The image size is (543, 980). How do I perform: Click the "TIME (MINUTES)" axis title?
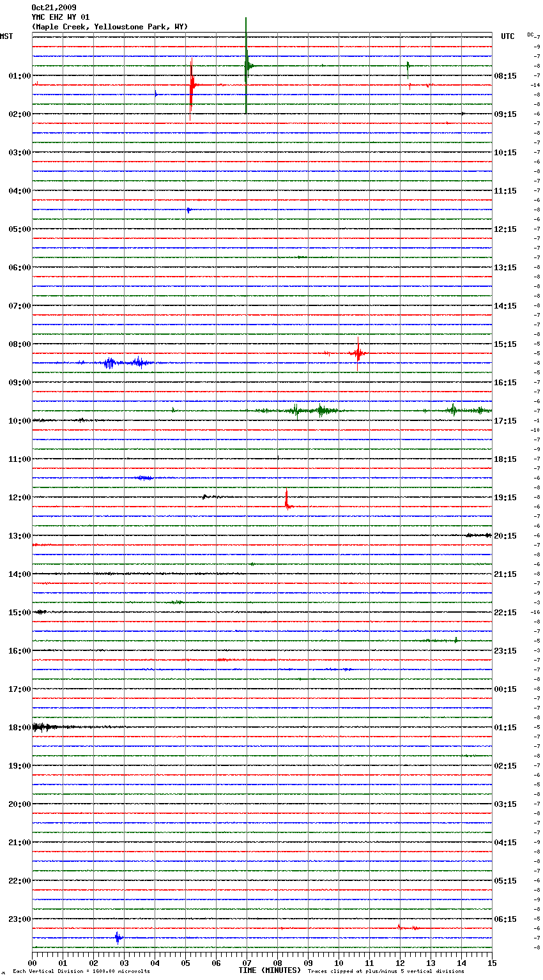(270, 970)
